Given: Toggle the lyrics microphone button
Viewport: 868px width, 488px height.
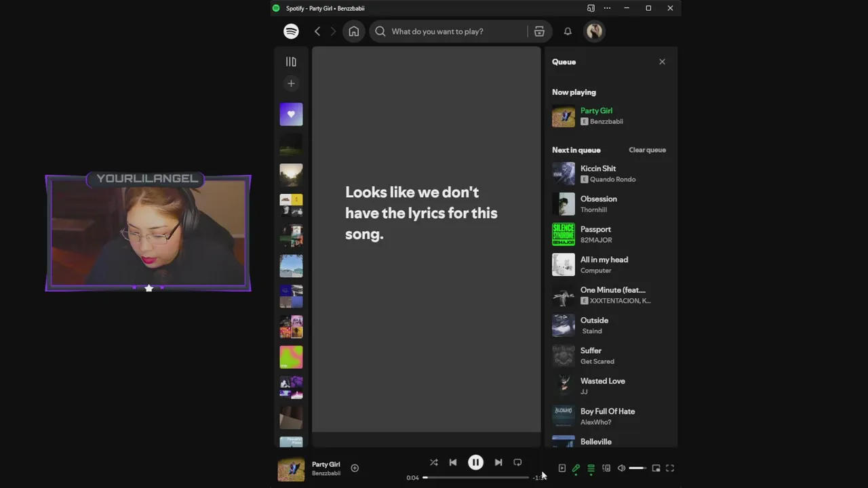Looking at the screenshot, I should coord(576,468).
